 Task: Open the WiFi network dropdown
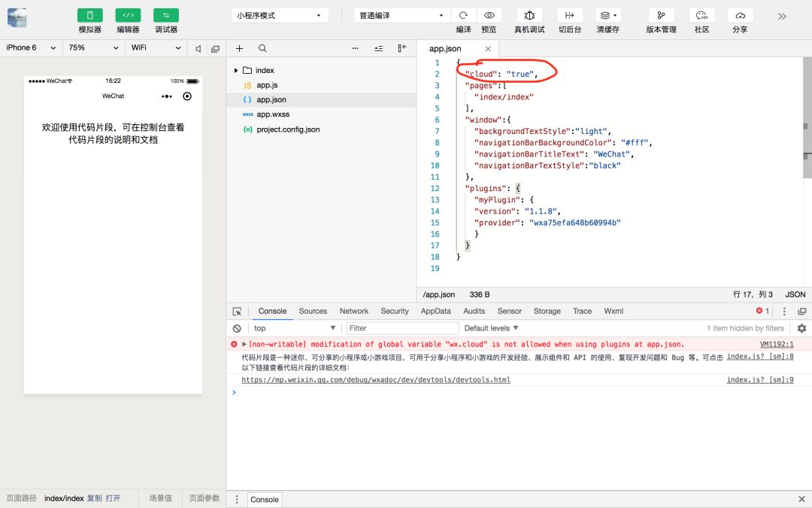click(x=156, y=47)
